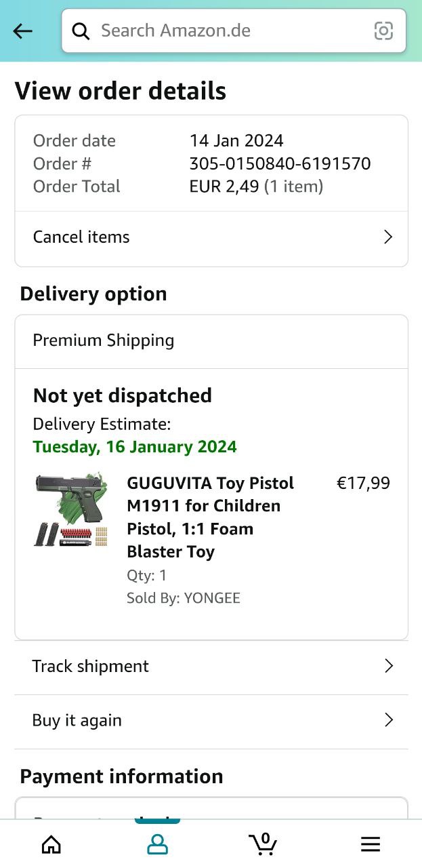
Task: Open the camera scan icon
Action: click(383, 31)
